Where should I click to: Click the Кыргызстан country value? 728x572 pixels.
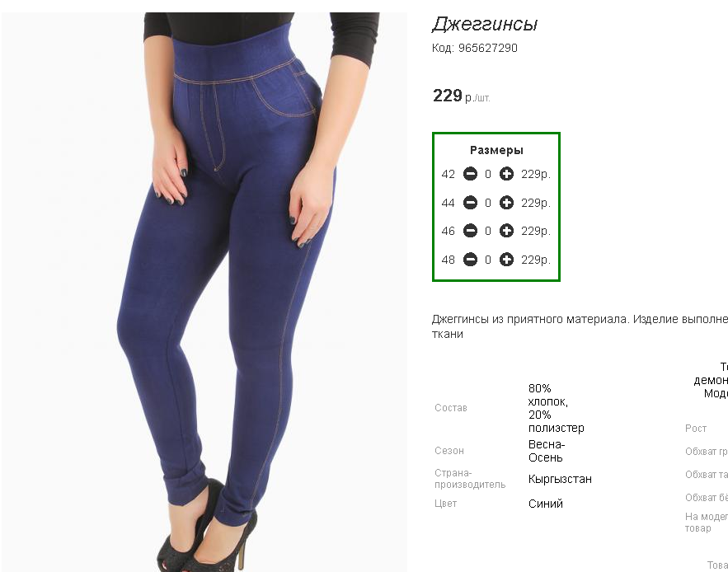coord(560,479)
